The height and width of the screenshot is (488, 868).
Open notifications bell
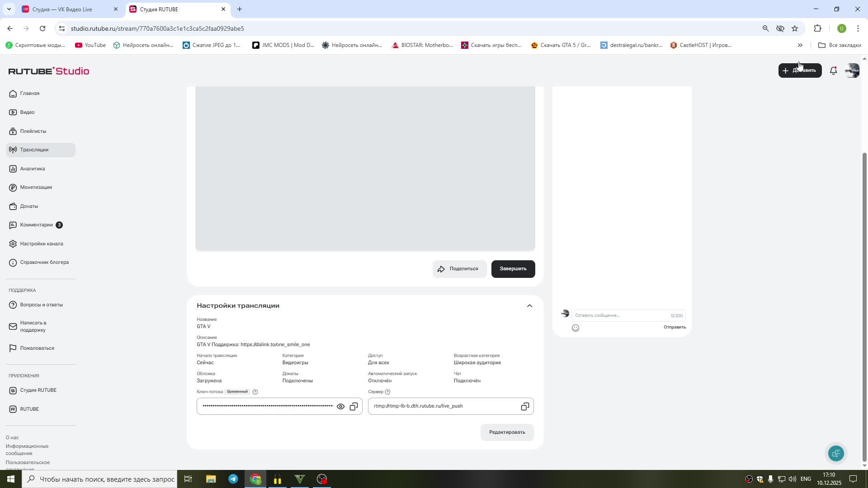[x=833, y=70]
